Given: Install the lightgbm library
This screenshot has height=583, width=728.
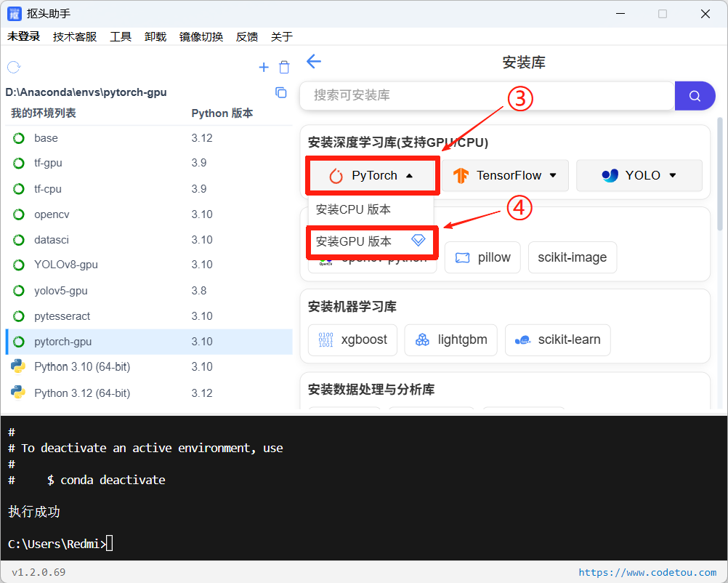Looking at the screenshot, I should click(x=450, y=340).
